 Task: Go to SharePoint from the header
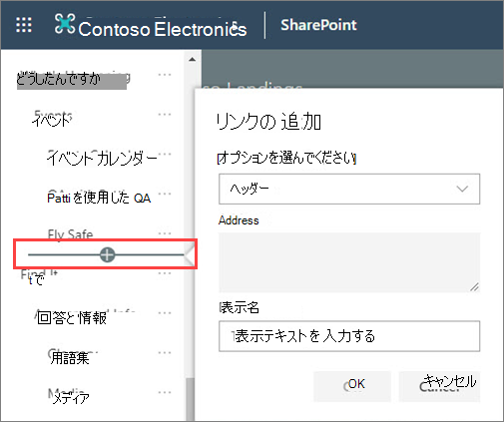tap(318, 25)
